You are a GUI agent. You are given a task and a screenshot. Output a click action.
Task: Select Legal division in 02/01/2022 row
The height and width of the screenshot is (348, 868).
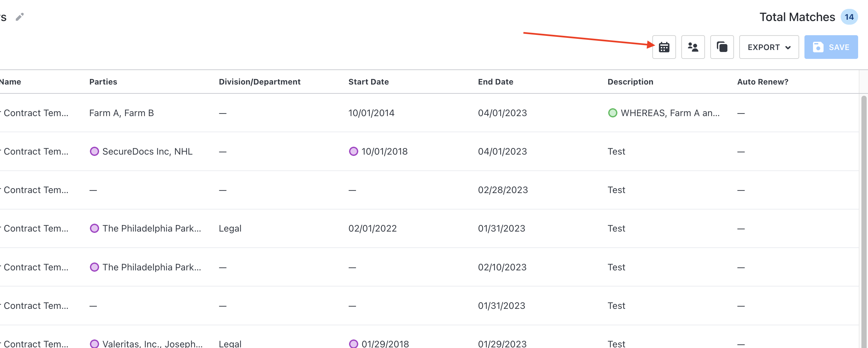point(230,229)
